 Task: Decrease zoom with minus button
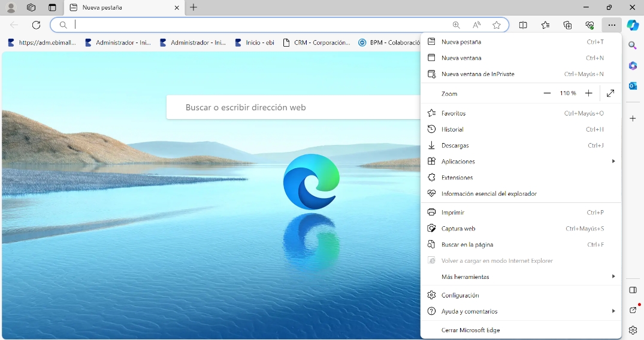click(x=547, y=93)
